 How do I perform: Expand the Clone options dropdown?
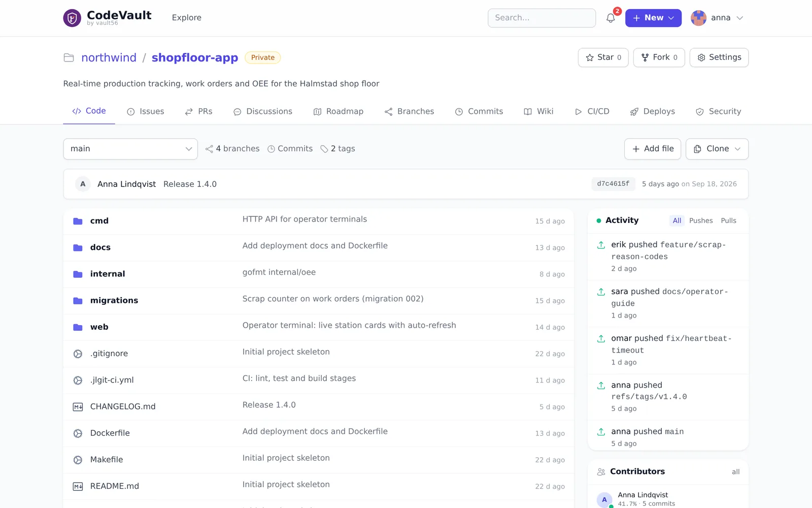coord(717,149)
